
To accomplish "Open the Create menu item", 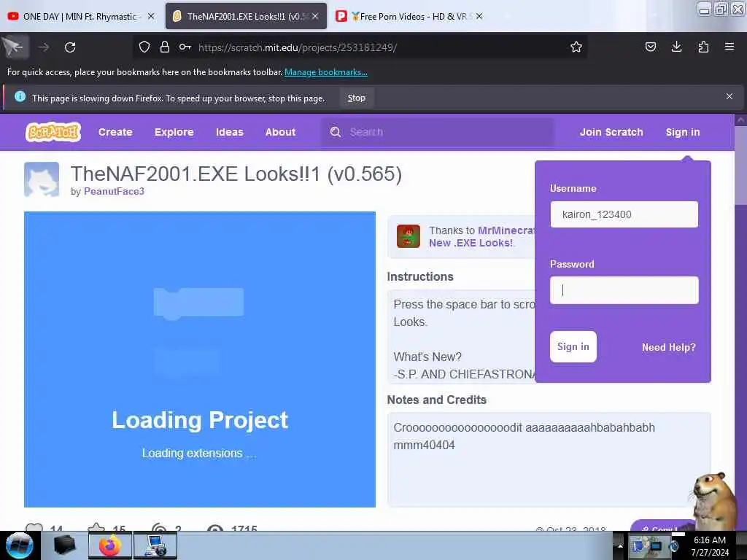I will [x=115, y=132].
